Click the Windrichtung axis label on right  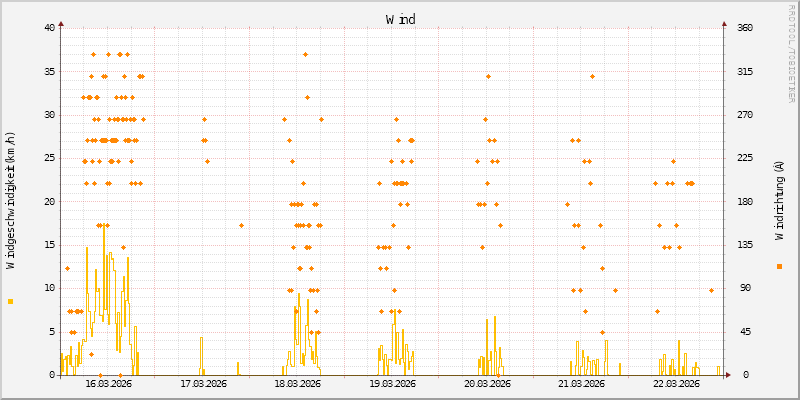point(779,200)
